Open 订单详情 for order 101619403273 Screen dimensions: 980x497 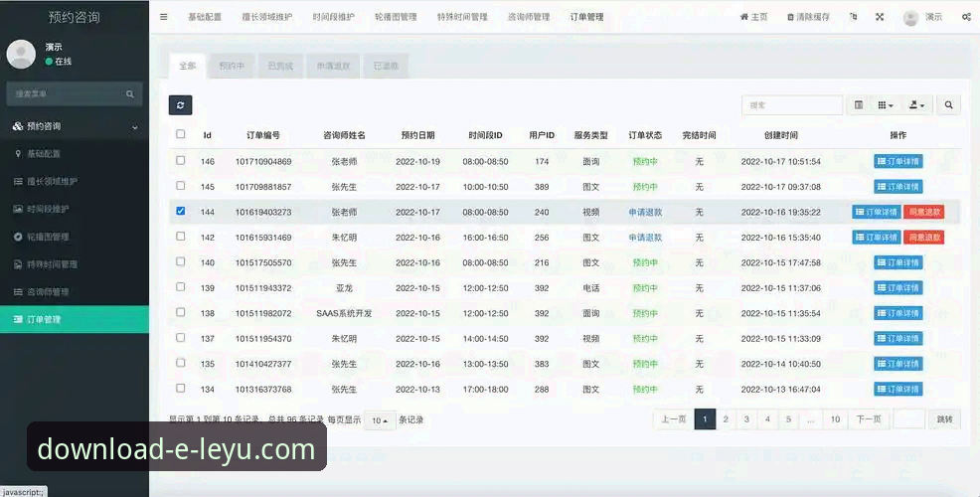877,212
